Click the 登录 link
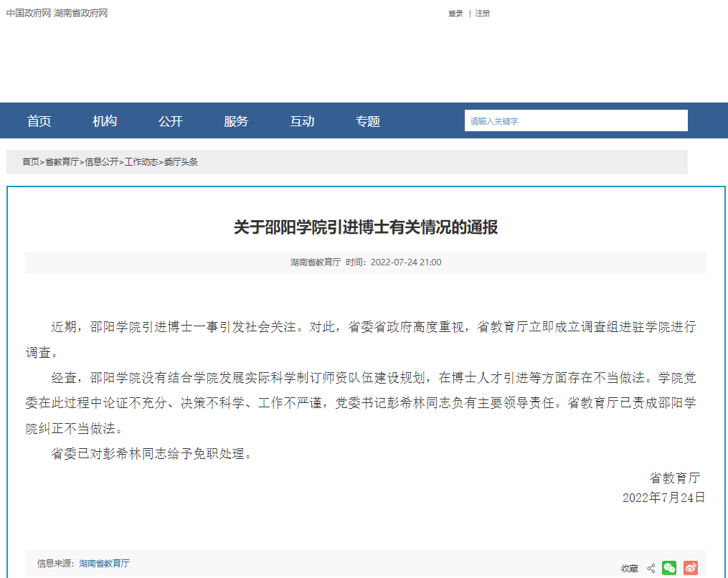The height and width of the screenshot is (578, 728). (455, 14)
